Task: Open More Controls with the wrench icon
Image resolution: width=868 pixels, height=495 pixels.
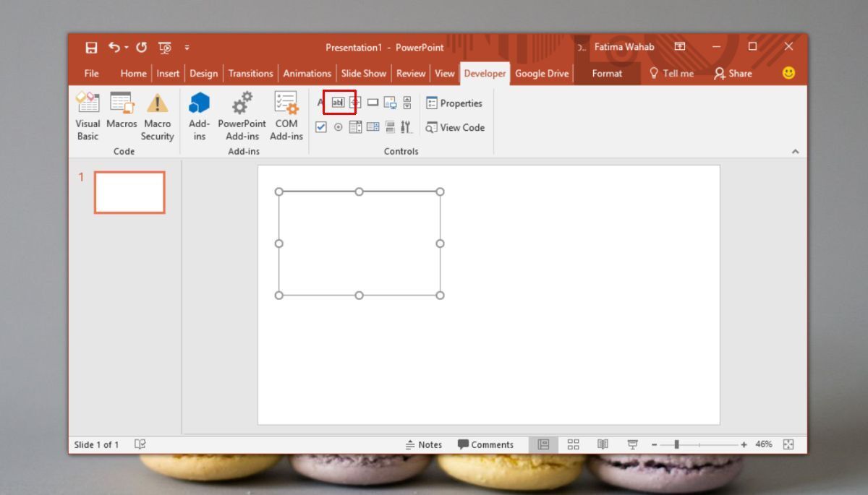Action: [406, 126]
